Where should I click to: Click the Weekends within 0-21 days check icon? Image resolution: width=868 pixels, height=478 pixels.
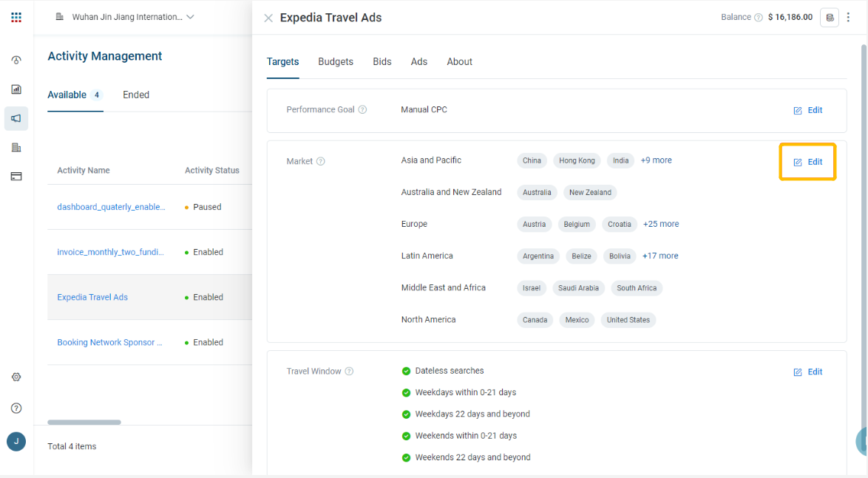407,436
